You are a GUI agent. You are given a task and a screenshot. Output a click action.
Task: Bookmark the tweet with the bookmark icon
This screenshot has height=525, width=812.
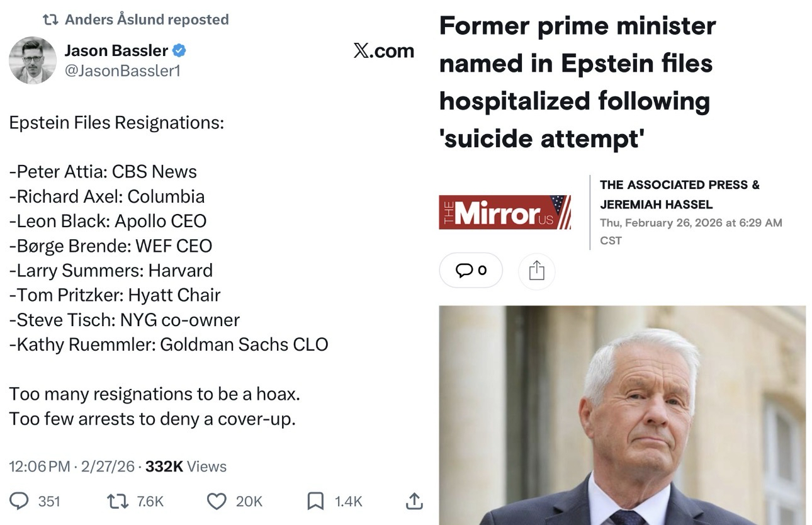click(315, 500)
